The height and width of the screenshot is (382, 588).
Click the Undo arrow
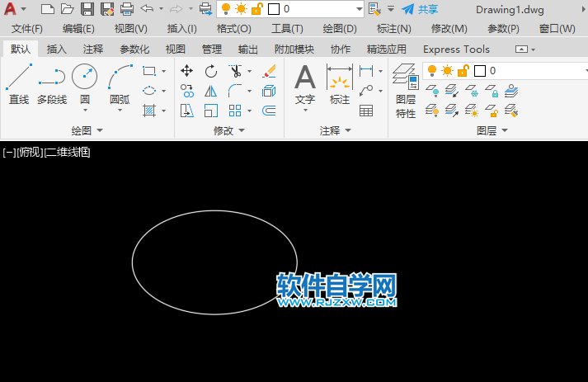coord(147,8)
